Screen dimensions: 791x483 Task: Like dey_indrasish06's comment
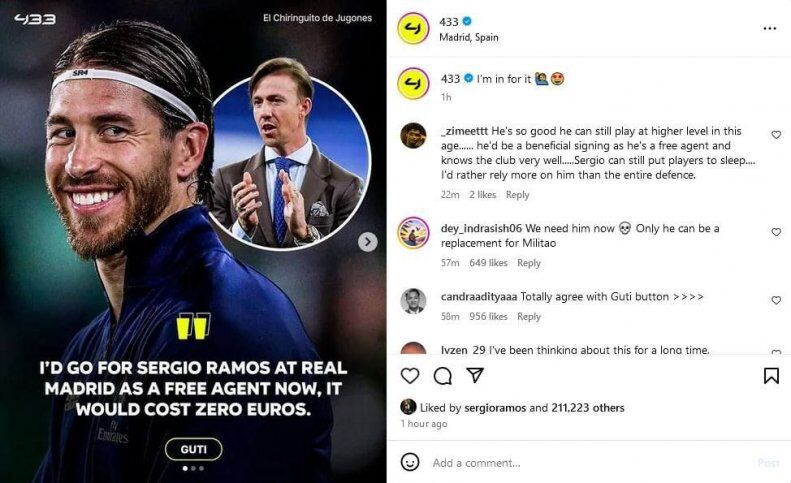[x=776, y=232]
